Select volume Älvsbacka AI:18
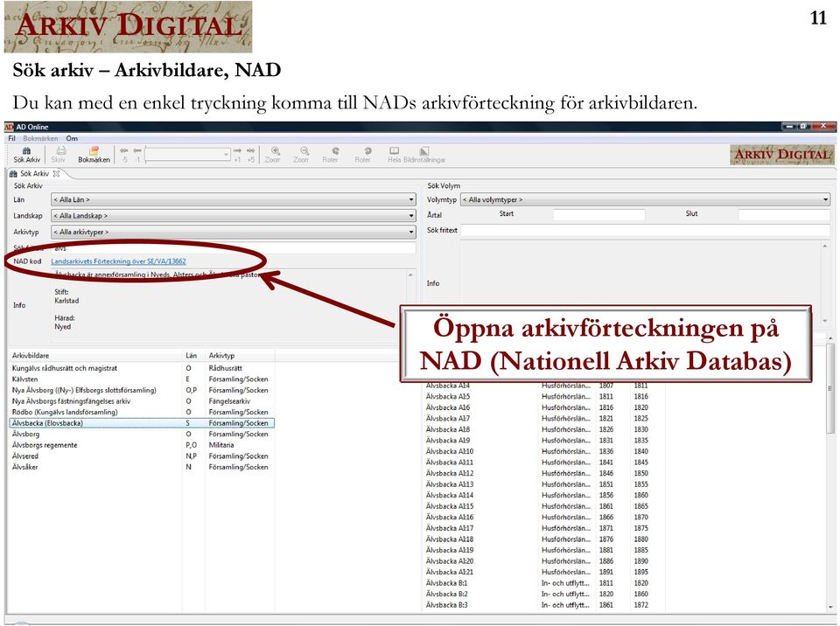Image resolution: width=840 pixels, height=626 pixels. 543,539
